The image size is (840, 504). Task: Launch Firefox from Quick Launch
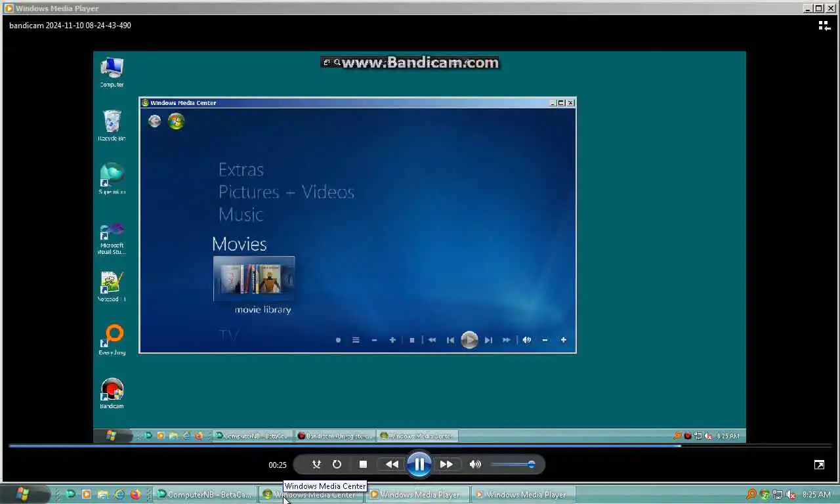(135, 495)
